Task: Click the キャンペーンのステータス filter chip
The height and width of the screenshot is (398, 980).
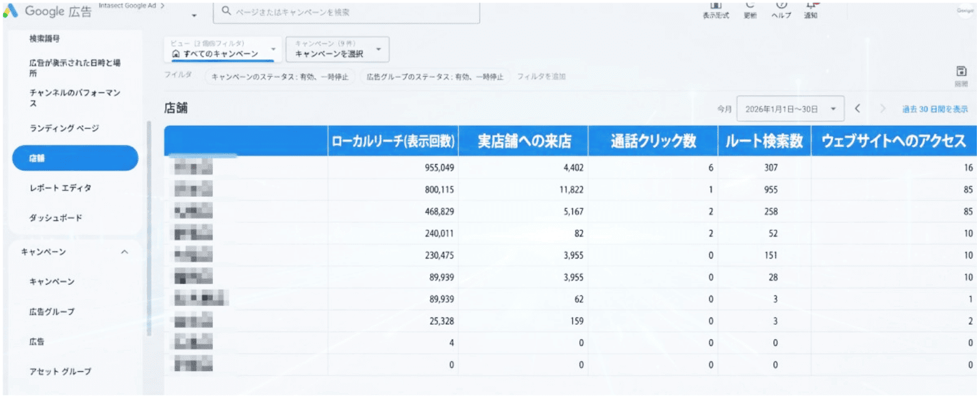Action: pyautogui.click(x=280, y=77)
